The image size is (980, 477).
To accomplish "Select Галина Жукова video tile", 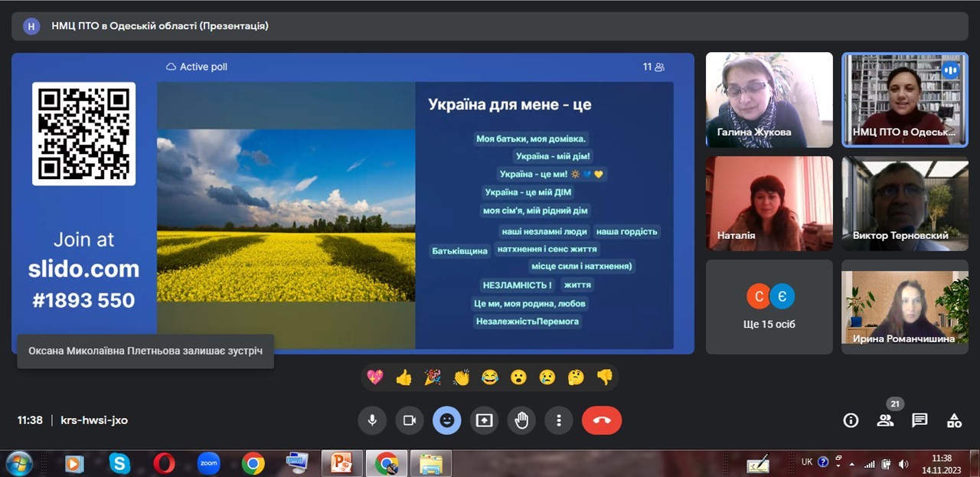I will (x=769, y=100).
